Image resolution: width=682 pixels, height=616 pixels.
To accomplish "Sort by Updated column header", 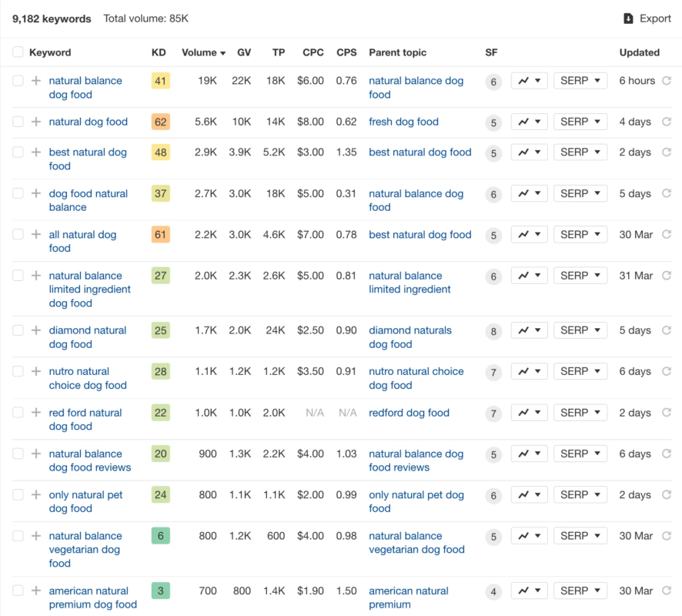I will tap(639, 52).
